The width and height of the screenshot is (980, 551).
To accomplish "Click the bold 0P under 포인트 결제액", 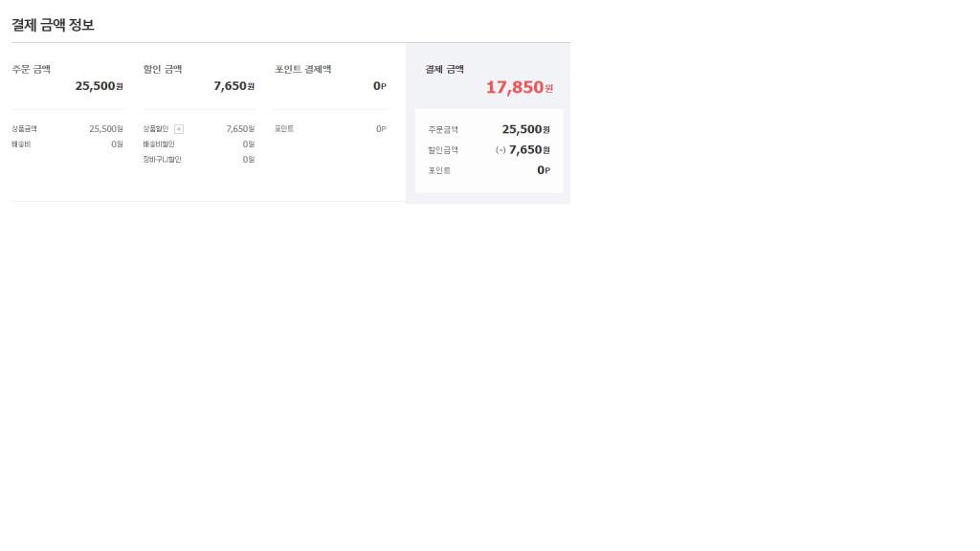I will tap(380, 86).
